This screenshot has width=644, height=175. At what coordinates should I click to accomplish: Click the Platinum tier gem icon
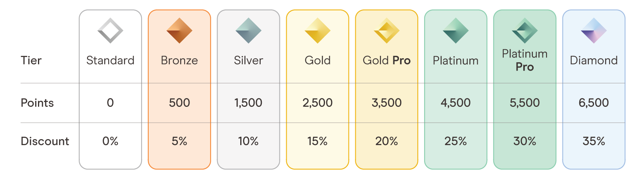(x=456, y=31)
